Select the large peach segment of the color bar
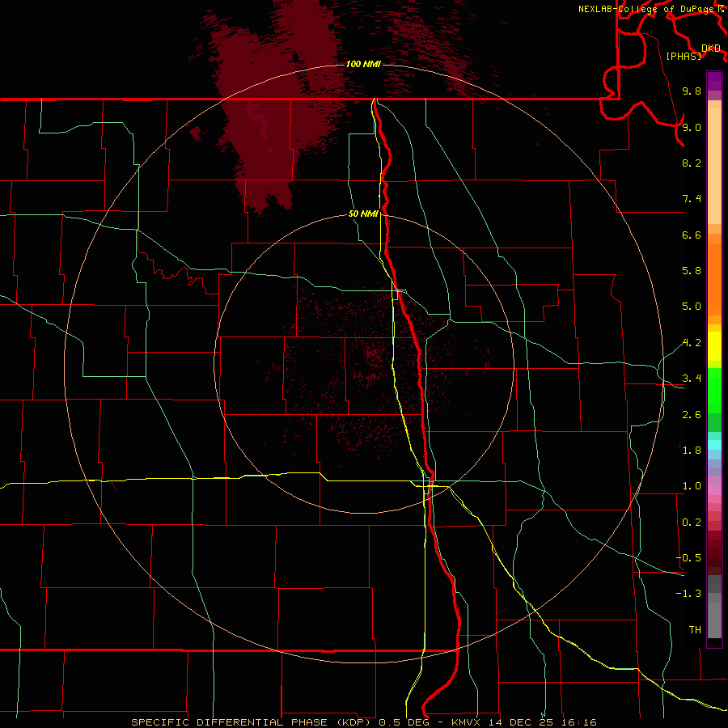Image resolution: width=728 pixels, height=728 pixels. click(714, 167)
